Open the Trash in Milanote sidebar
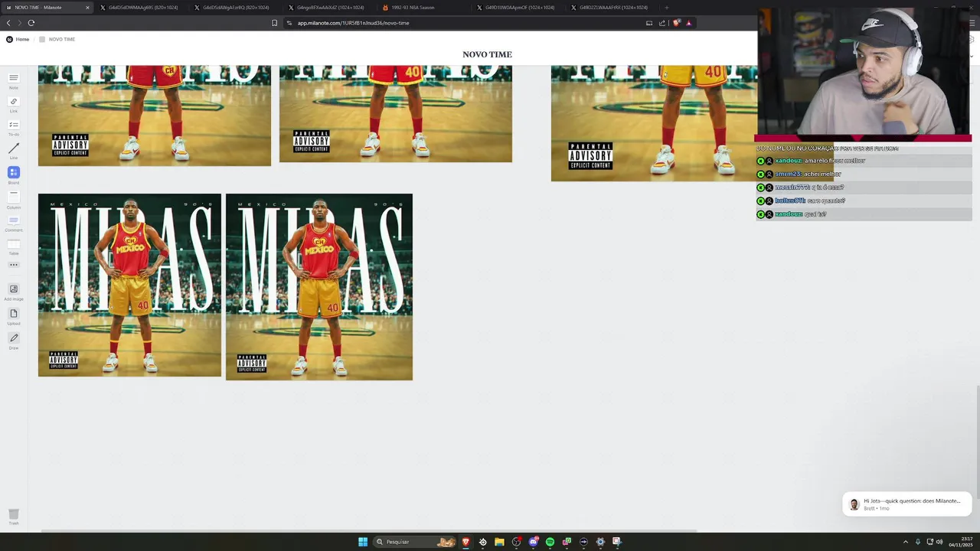980x551 pixels. coord(13,516)
